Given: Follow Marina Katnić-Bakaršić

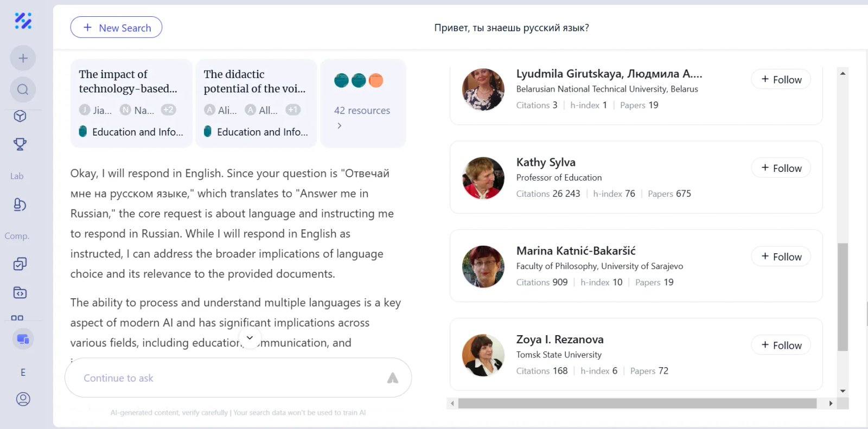Looking at the screenshot, I should [781, 256].
